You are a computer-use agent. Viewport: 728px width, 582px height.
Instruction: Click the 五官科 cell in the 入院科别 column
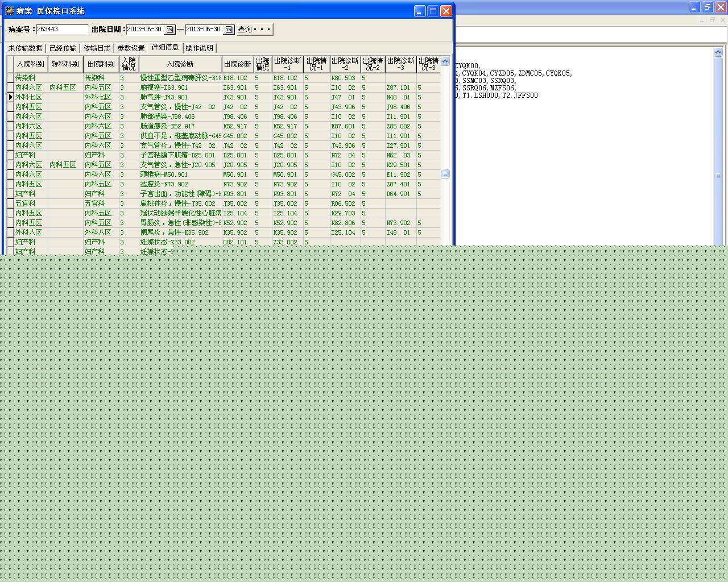point(31,203)
